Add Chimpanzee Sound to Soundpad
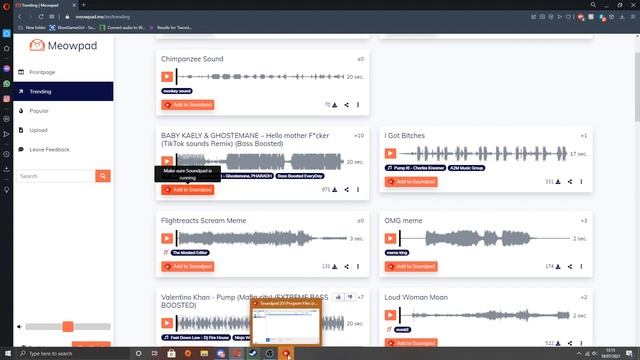 (188, 105)
